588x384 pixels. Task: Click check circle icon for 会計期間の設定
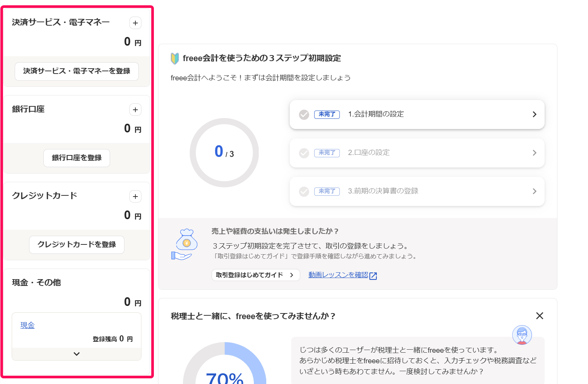[304, 115]
